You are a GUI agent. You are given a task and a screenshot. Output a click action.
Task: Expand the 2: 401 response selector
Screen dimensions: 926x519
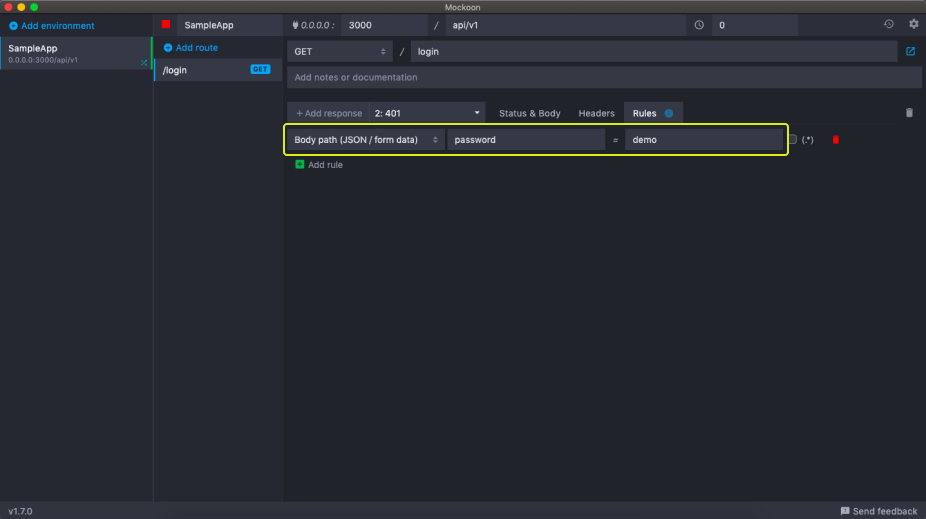[x=427, y=113]
